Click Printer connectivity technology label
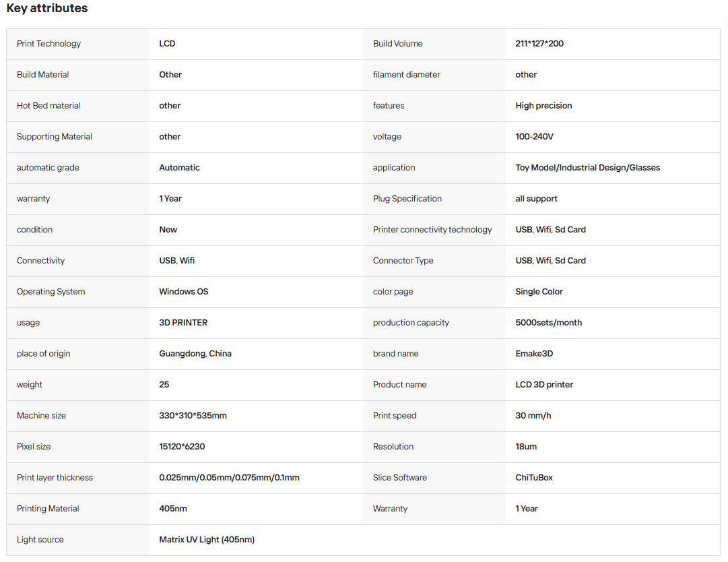The width and height of the screenshot is (728, 562). pos(432,230)
